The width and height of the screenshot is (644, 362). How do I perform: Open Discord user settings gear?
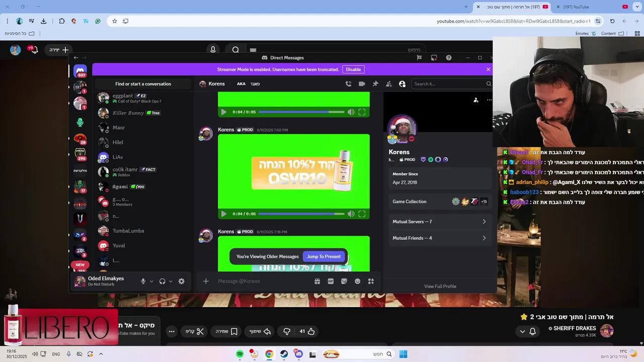tap(182, 282)
